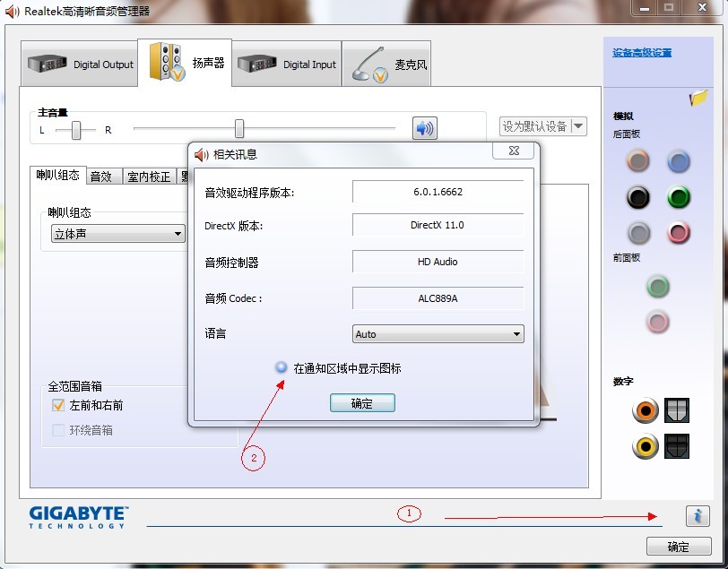This screenshot has width=728, height=569.
Task: Open the yellow folder connector settings icon
Action: click(x=698, y=98)
